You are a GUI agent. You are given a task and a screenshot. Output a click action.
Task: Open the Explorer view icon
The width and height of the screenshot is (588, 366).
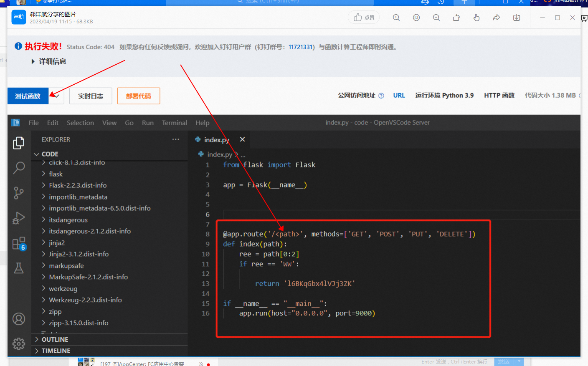click(x=19, y=143)
